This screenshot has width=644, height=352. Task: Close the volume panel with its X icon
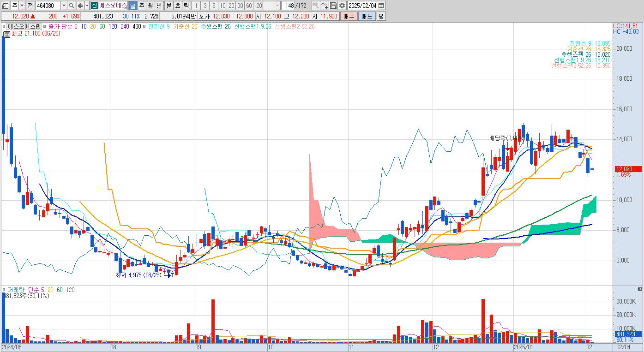640,289
